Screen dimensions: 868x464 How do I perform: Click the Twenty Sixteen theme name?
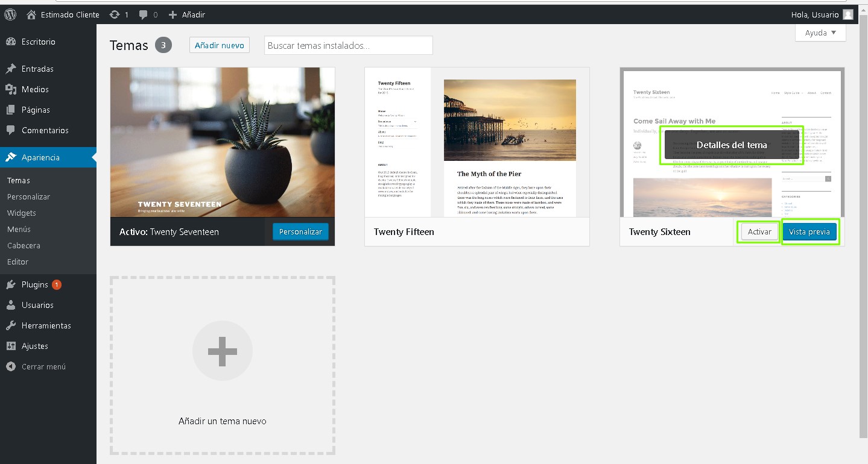(x=660, y=232)
